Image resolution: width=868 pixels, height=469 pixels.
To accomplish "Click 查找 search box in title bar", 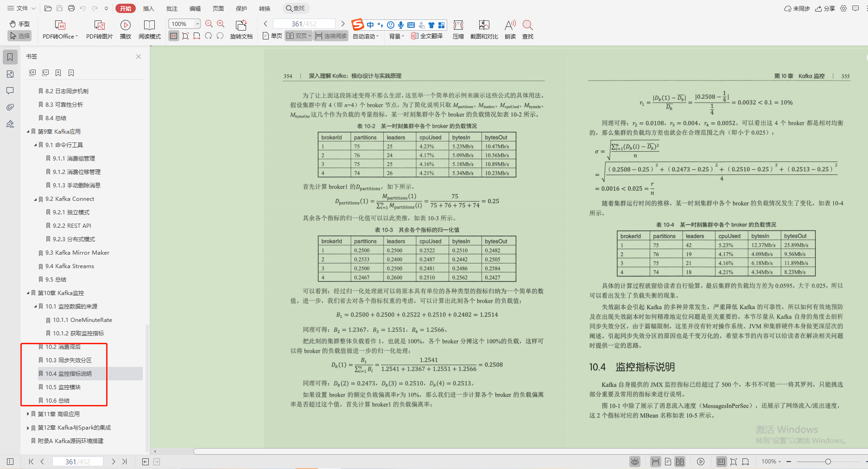I will click(x=296, y=8).
